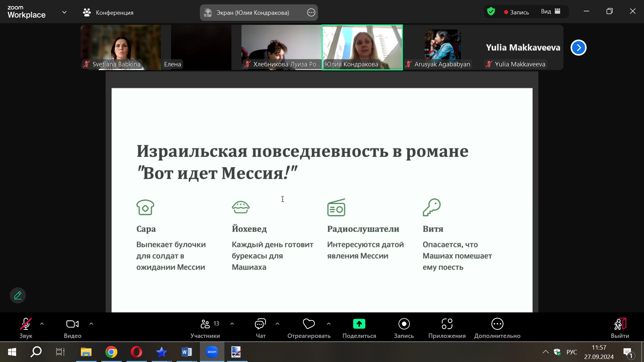The width and height of the screenshot is (644, 362).
Task: Unmute the microphone
Action: click(25, 324)
